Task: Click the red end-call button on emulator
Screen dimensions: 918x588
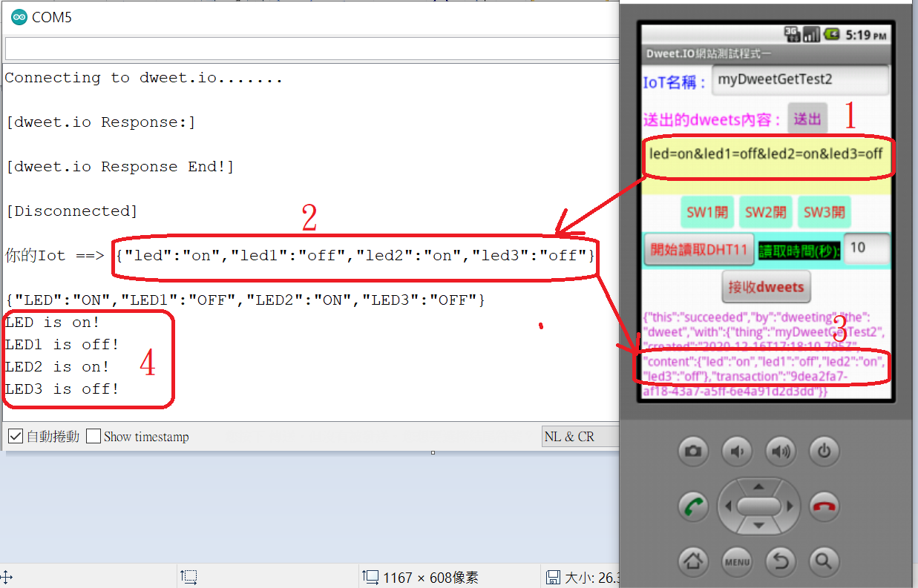Action: 824,507
